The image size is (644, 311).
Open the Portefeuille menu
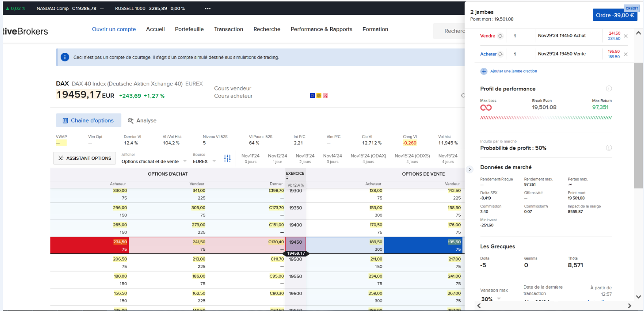(189, 29)
